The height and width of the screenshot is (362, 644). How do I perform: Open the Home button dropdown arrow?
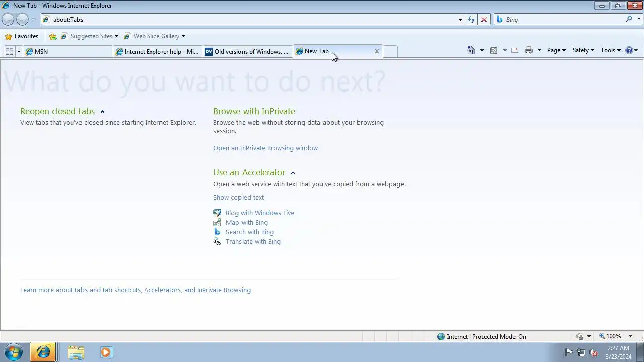click(x=482, y=50)
